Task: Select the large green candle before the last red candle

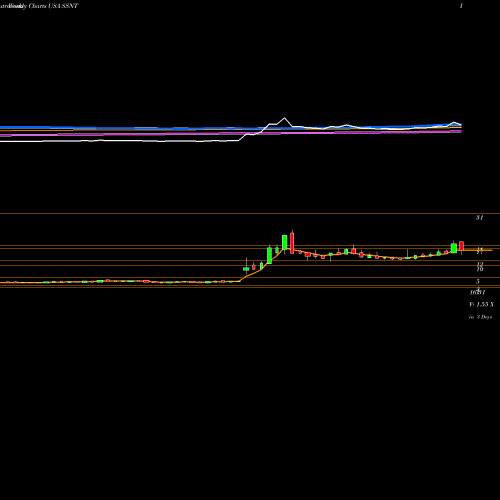Action: click(454, 248)
